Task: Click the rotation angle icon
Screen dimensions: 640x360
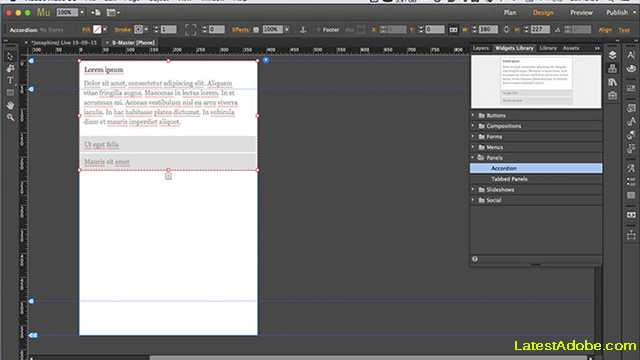Action: [557, 30]
